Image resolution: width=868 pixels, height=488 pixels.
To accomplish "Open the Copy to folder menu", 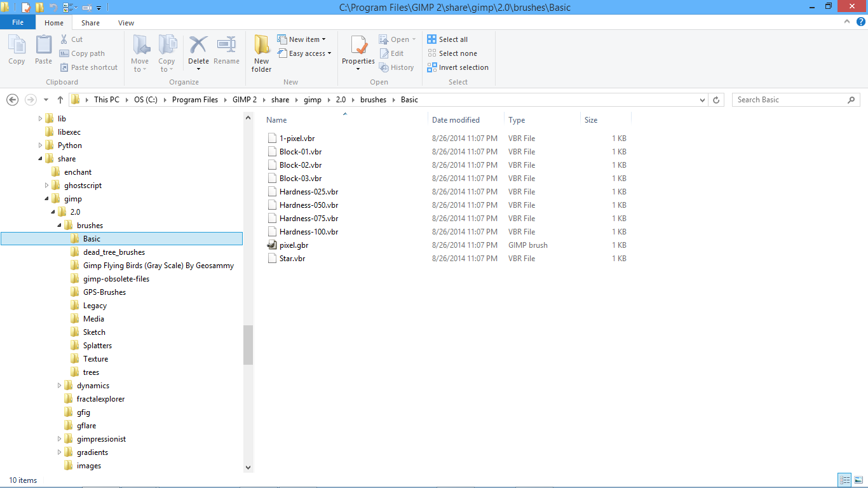I will (167, 53).
